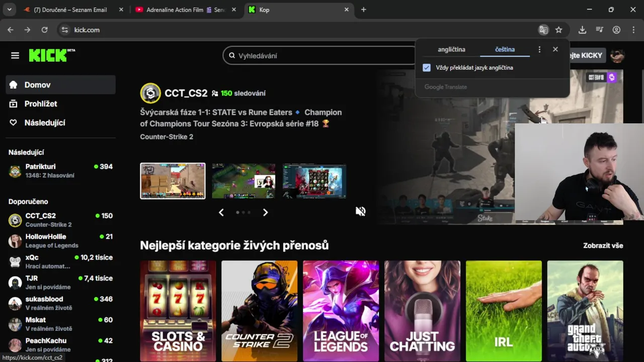Open the League of Legends category card
The width and height of the screenshot is (644, 362).
[x=341, y=311]
